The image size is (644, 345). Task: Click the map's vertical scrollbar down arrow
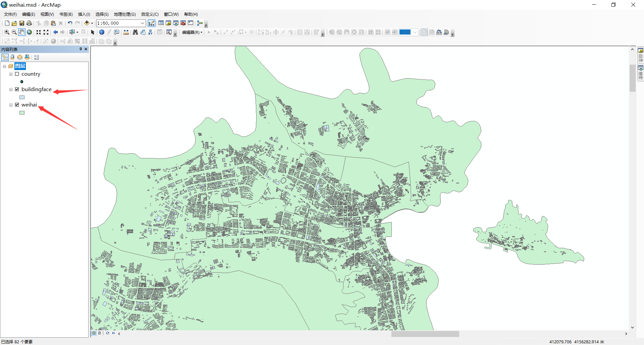(x=632, y=328)
